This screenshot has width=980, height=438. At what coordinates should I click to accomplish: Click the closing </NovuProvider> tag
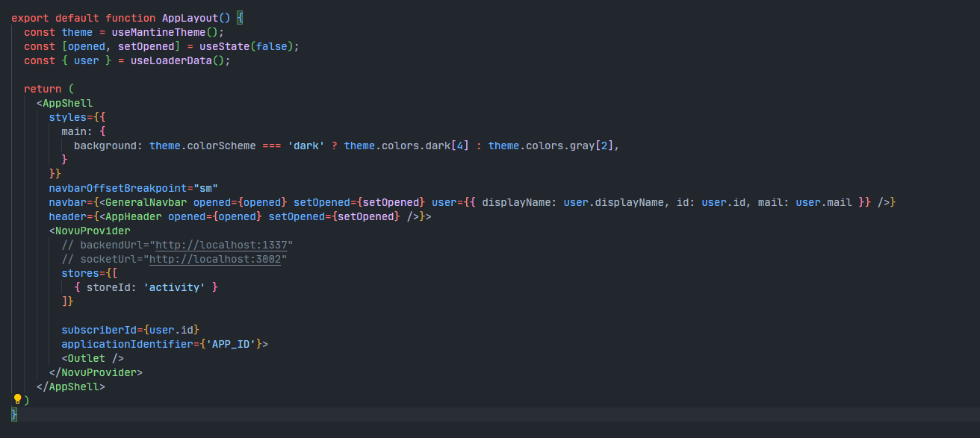click(x=96, y=372)
